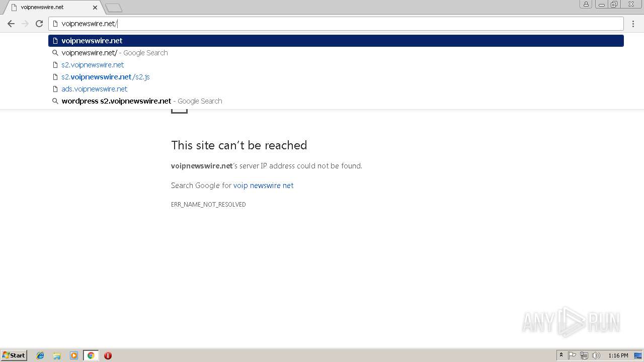
Task: Minimize the Chrome window
Action: (x=602, y=4)
